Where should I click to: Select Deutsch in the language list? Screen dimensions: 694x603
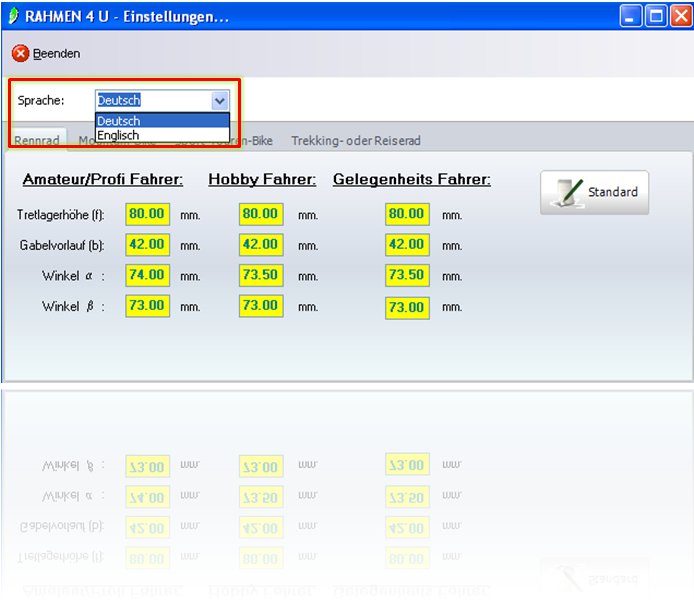(x=162, y=121)
